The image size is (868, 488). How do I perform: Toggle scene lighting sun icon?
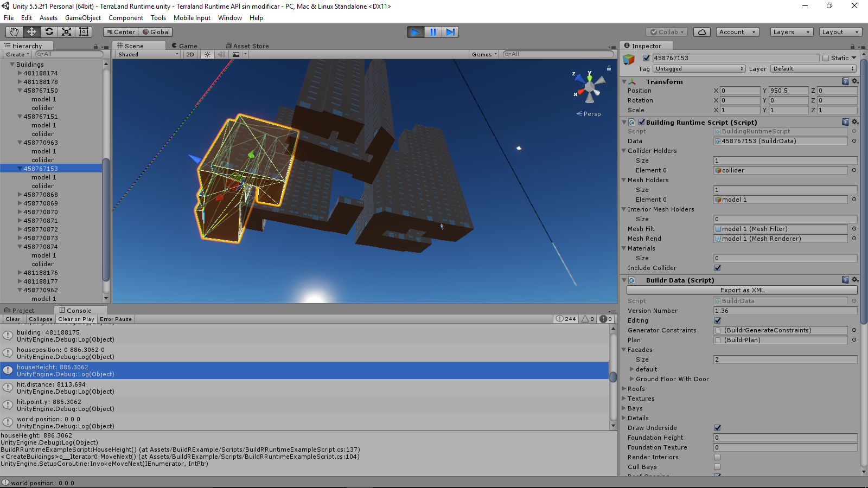[x=207, y=54]
